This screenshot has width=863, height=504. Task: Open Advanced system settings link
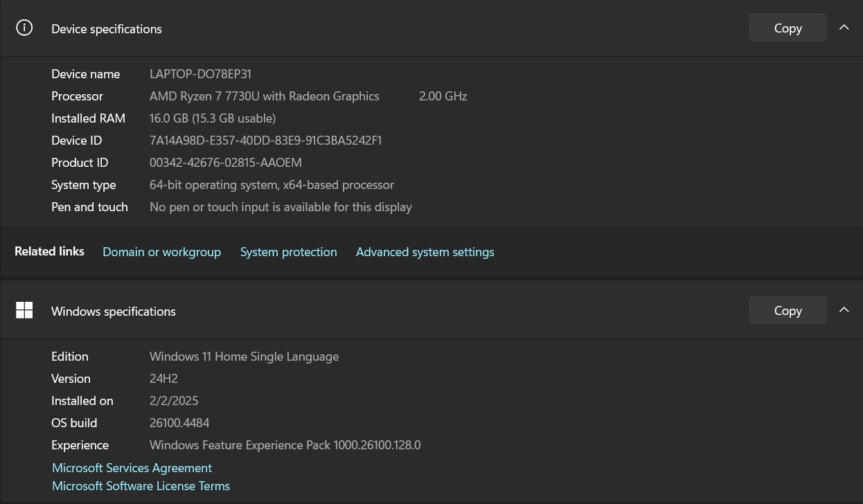[x=425, y=252]
